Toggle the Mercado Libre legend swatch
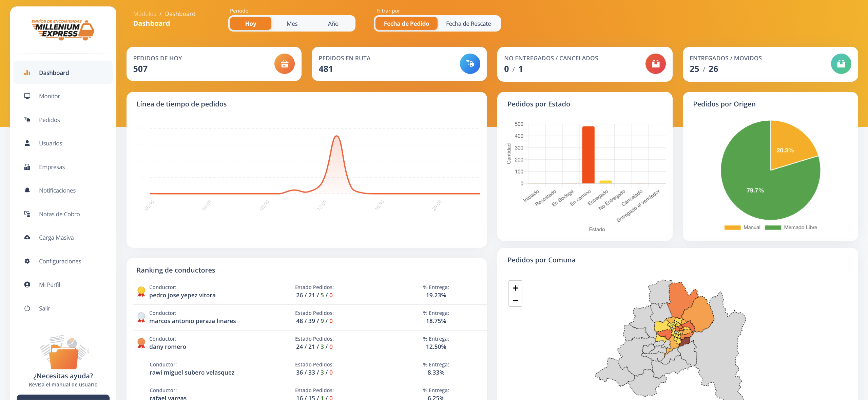Screen dimensions: 868x400 (773, 228)
